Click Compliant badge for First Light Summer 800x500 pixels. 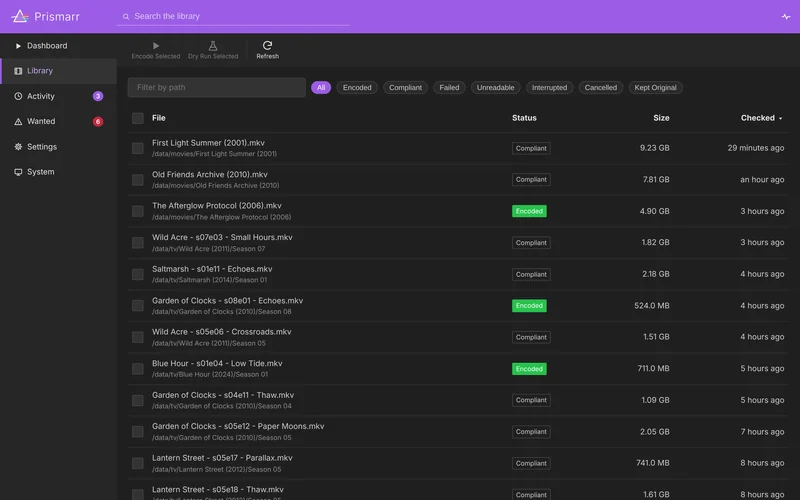pos(531,148)
